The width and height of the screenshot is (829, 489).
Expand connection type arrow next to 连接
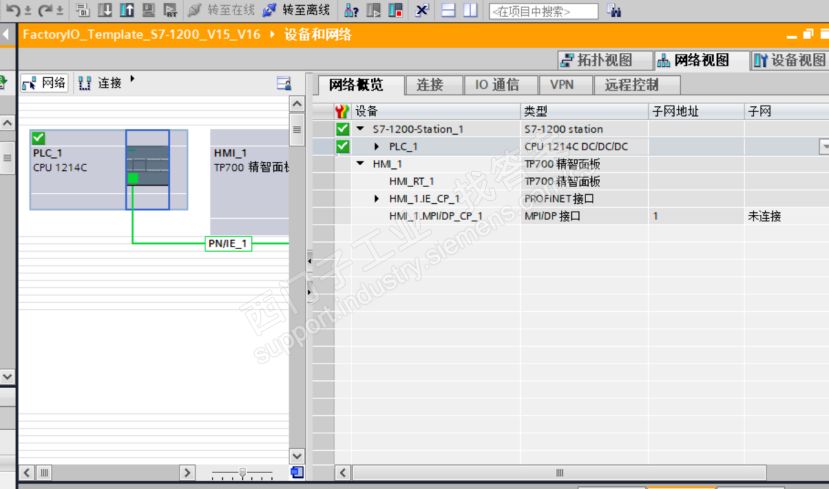(132, 79)
